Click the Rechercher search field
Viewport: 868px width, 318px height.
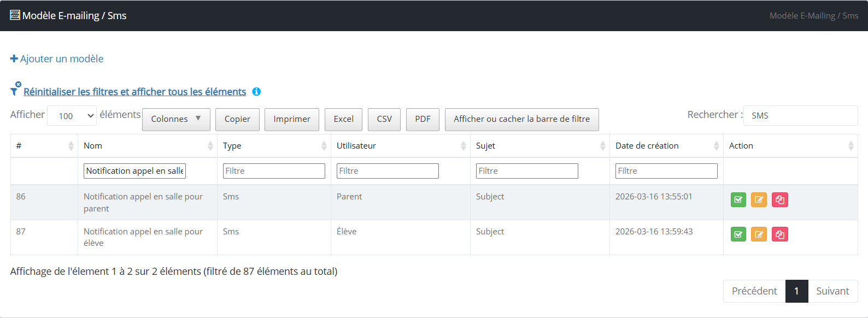[800, 116]
